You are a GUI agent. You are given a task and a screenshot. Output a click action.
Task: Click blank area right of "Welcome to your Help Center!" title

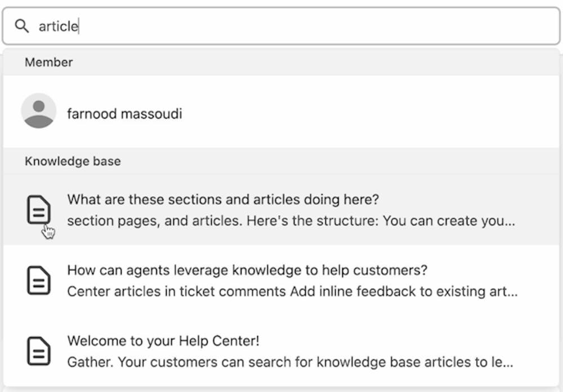[394, 341]
